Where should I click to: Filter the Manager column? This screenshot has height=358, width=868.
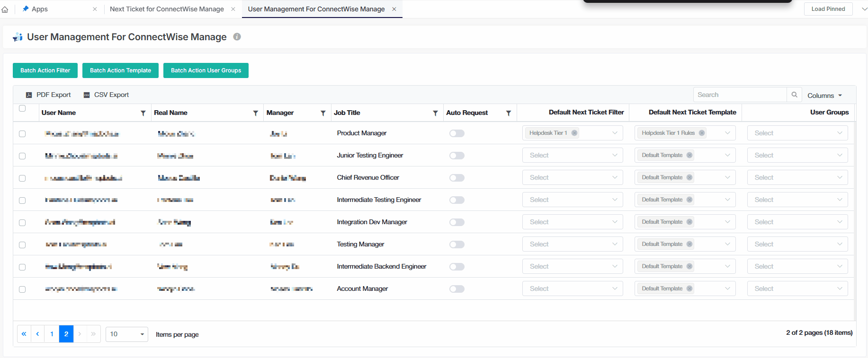(323, 113)
